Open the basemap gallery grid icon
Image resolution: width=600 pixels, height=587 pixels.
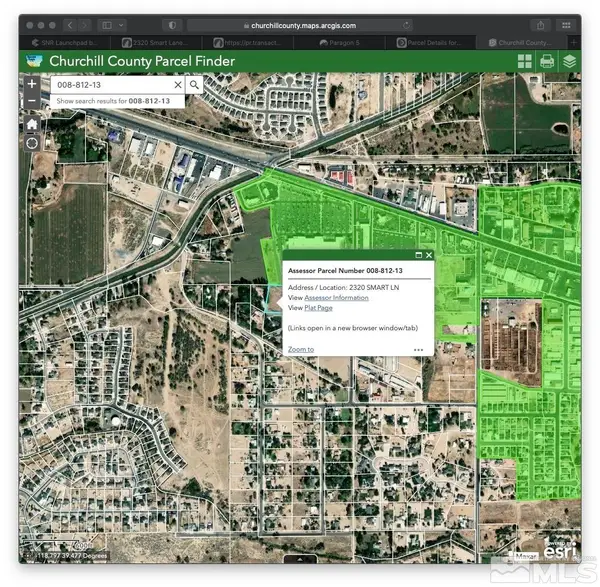[x=525, y=62]
